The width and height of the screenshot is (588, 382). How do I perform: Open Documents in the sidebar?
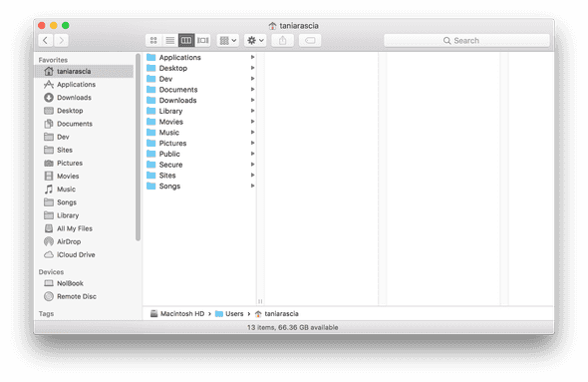tap(84, 124)
